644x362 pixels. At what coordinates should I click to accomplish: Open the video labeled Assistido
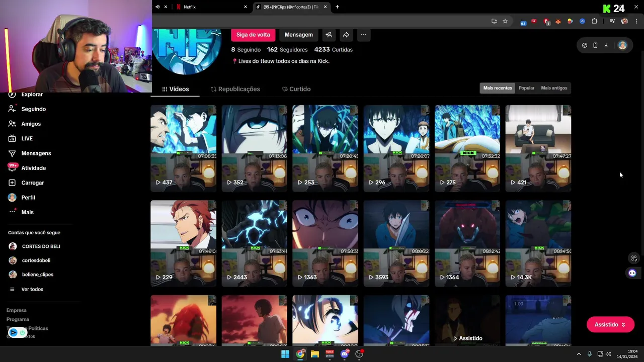[x=467, y=321]
